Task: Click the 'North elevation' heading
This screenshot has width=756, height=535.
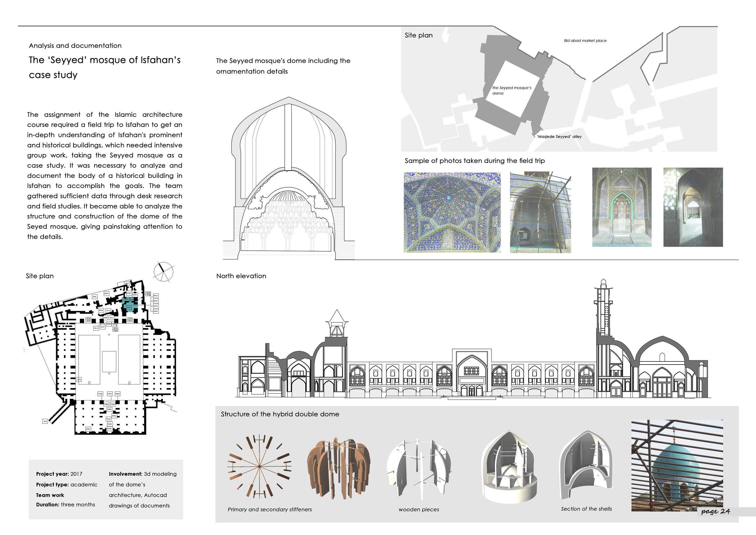Action: (x=241, y=276)
